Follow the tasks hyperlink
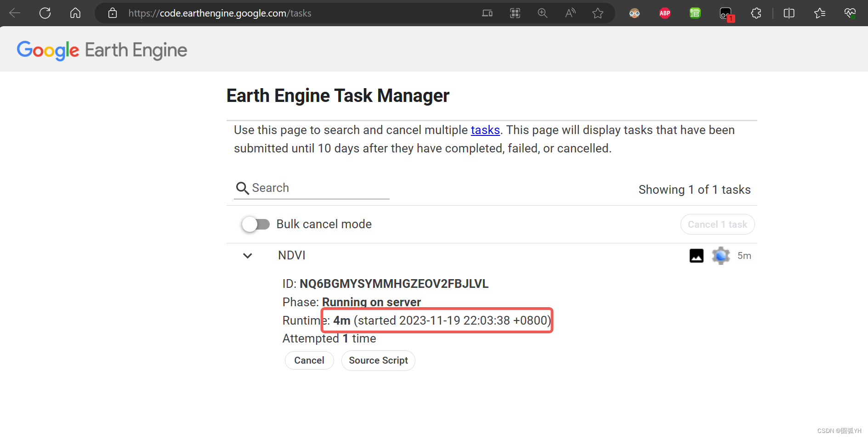 [485, 130]
